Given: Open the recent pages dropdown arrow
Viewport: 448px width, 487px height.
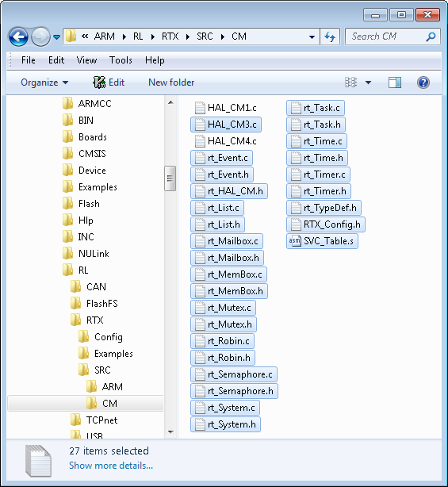Looking at the screenshot, I should 56,37.
